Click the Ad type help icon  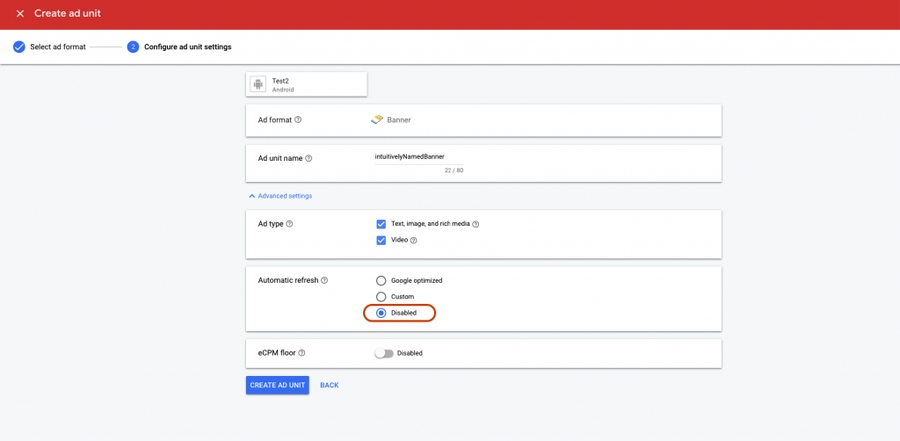[x=290, y=224]
